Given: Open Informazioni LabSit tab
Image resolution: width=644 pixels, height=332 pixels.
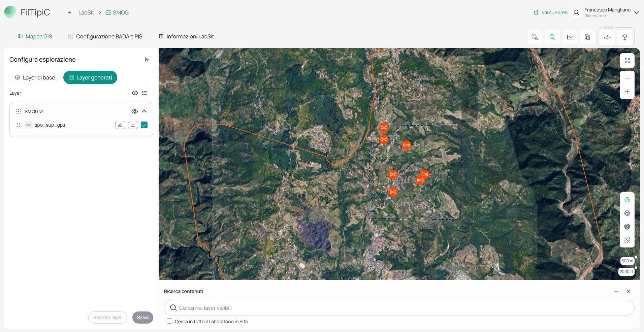Looking at the screenshot, I should pyautogui.click(x=187, y=36).
